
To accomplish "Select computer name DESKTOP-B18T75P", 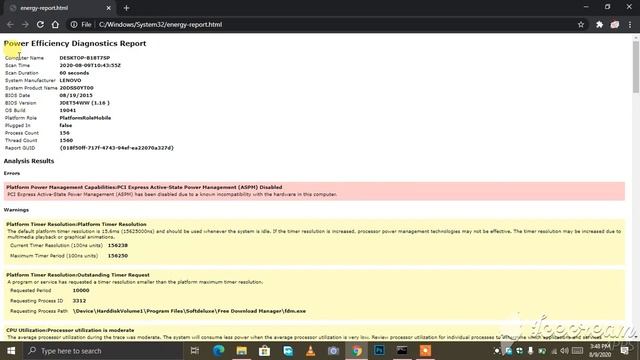I will click(x=84, y=58).
